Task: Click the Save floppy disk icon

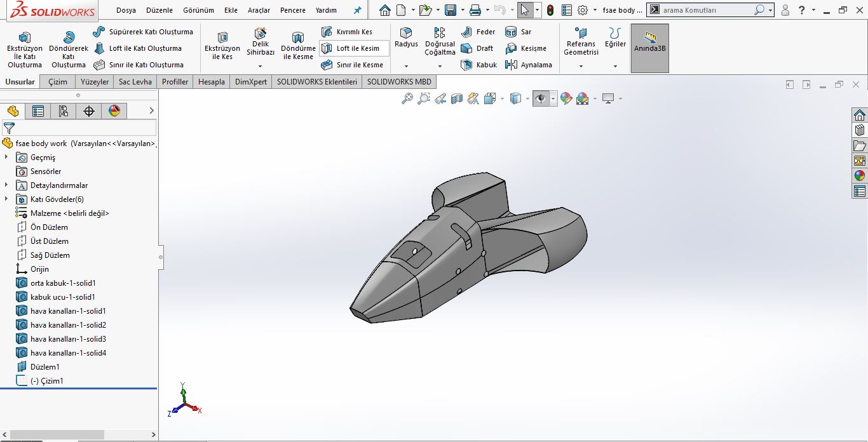Action: [x=451, y=10]
